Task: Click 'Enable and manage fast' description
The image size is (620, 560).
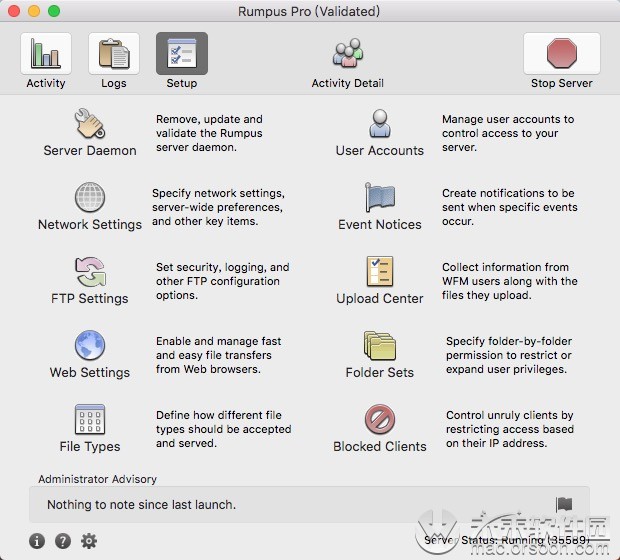Action: pyautogui.click(x=218, y=355)
